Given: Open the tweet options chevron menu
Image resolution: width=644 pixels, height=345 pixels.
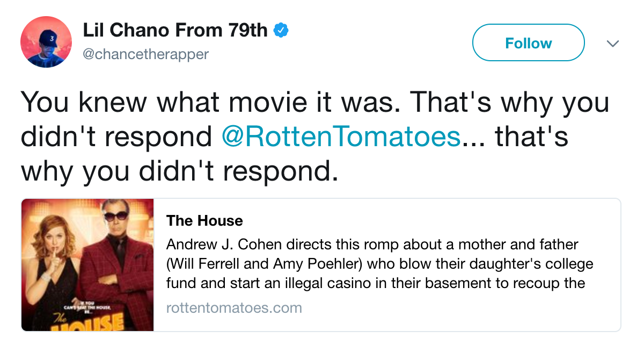Looking at the screenshot, I should 612,43.
